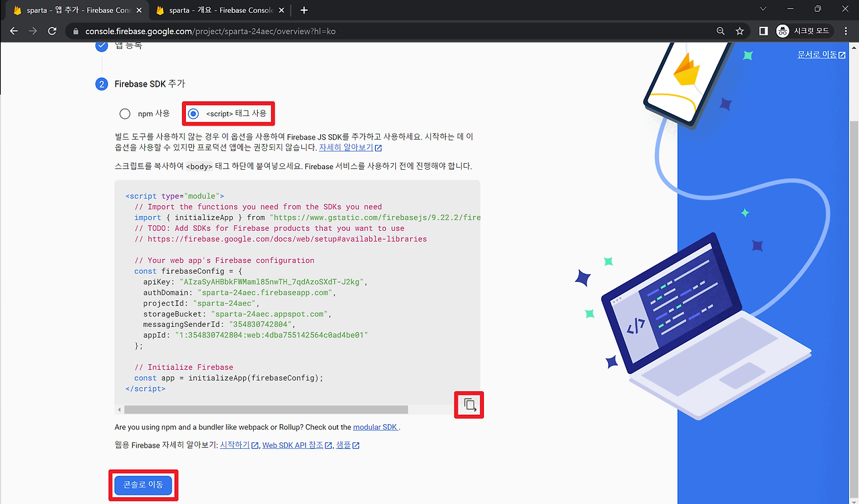
Task: Click the import initializeApp line
Action: pos(307,217)
